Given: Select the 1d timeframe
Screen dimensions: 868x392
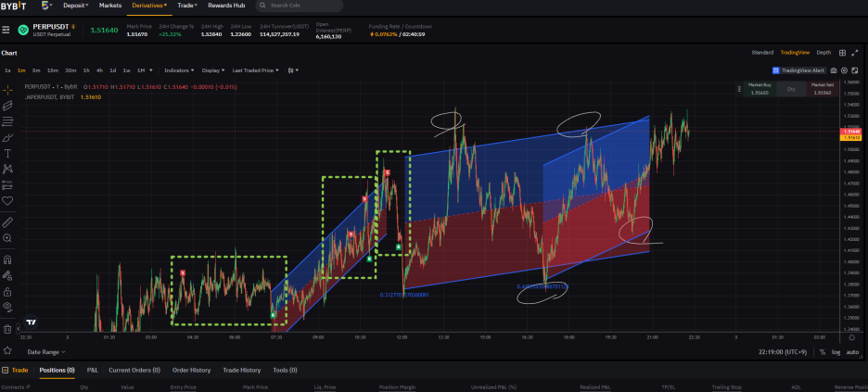Looking at the screenshot, I should (x=113, y=70).
